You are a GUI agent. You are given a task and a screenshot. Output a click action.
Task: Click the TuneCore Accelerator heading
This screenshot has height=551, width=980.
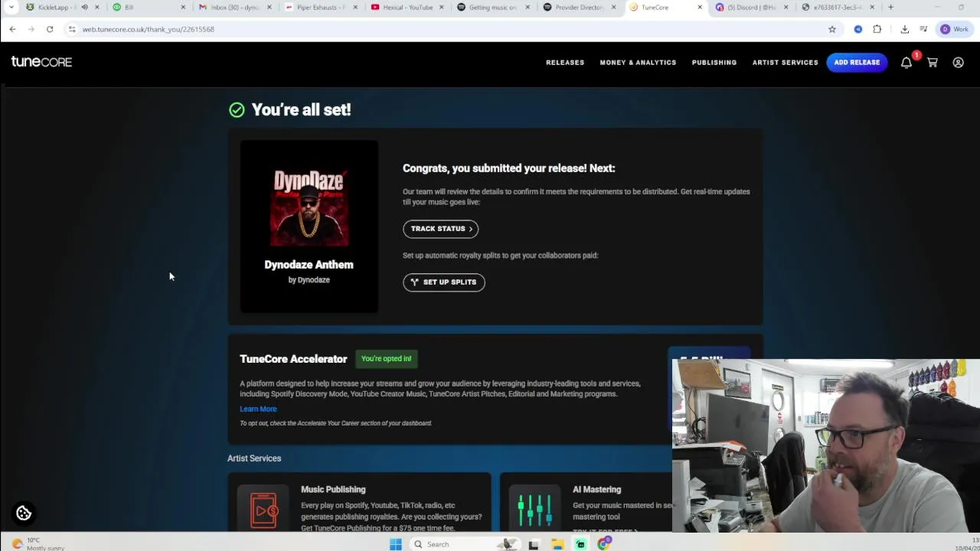(293, 359)
